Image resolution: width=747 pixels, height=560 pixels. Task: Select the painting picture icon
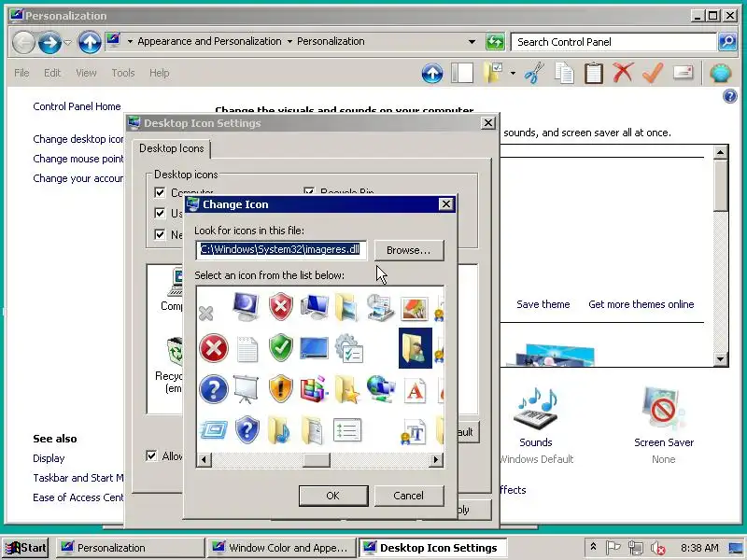pos(415,308)
